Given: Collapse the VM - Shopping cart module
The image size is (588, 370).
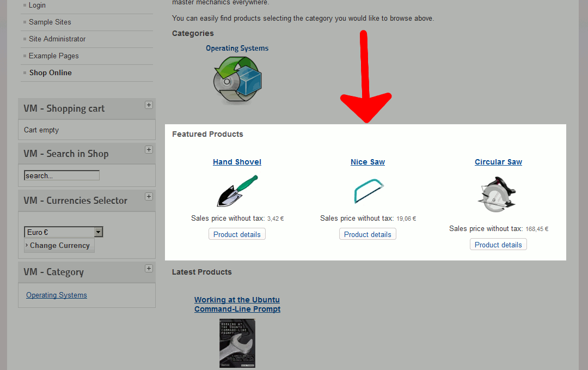Looking at the screenshot, I should 149,105.
